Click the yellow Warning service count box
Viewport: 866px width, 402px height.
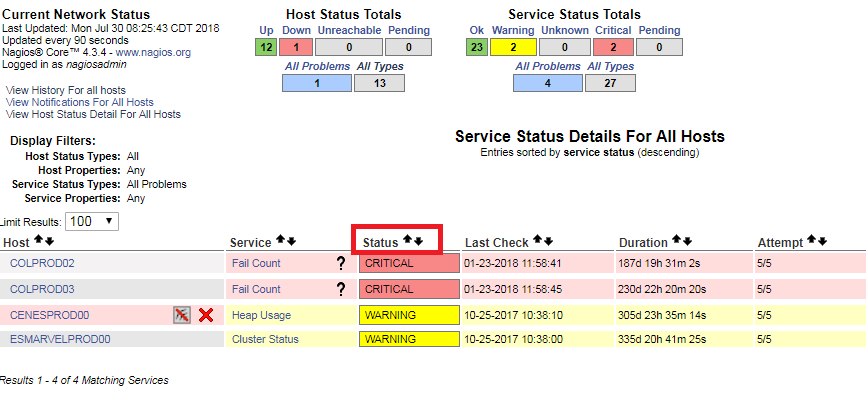point(513,46)
